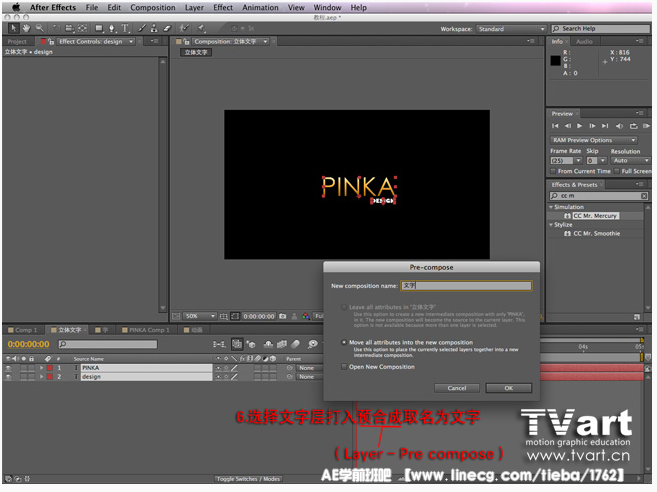Enable the From Current Time checkbox

pyautogui.click(x=554, y=171)
